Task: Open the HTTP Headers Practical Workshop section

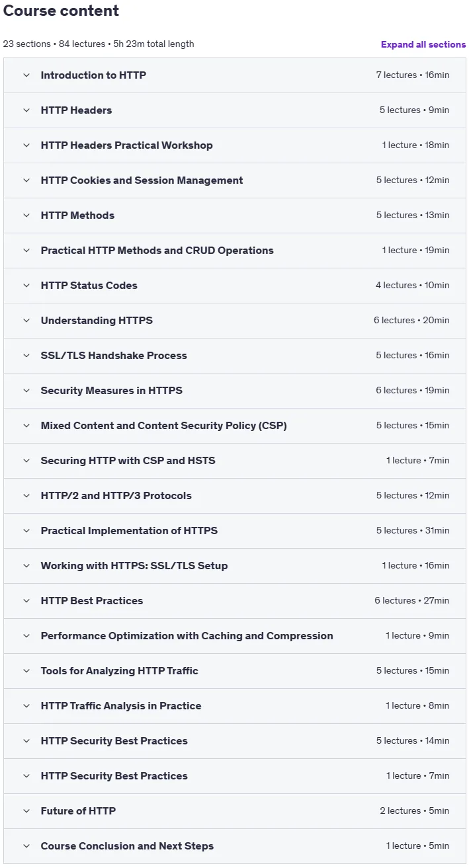Action: [235, 145]
